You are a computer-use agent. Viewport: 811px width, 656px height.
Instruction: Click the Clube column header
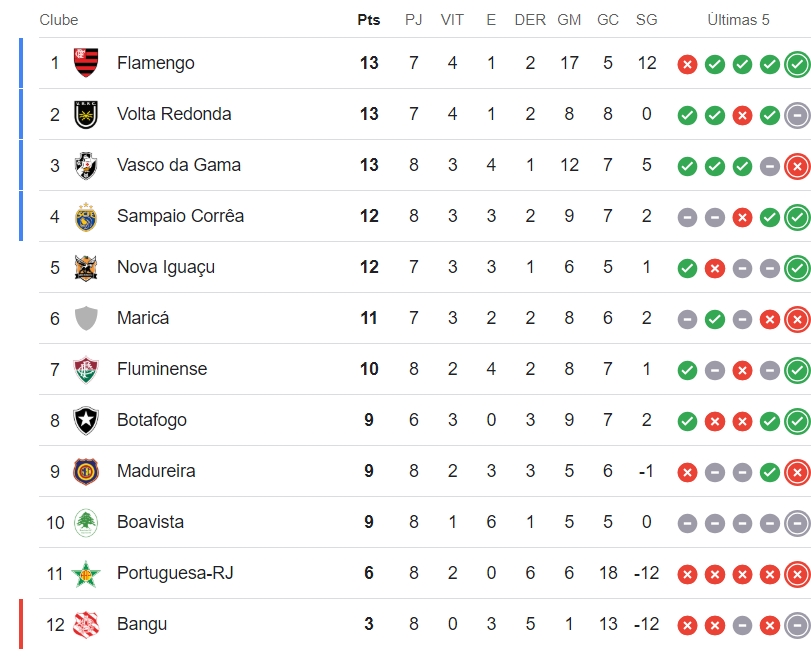pos(58,20)
